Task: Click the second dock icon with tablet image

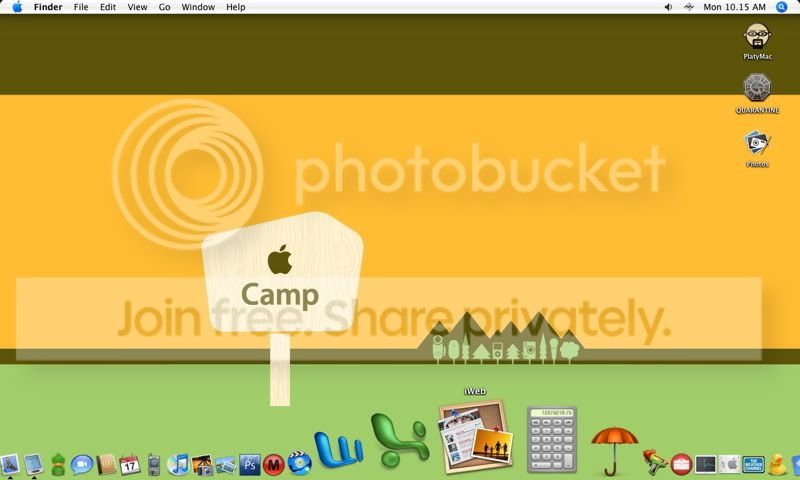Action: tap(34, 464)
